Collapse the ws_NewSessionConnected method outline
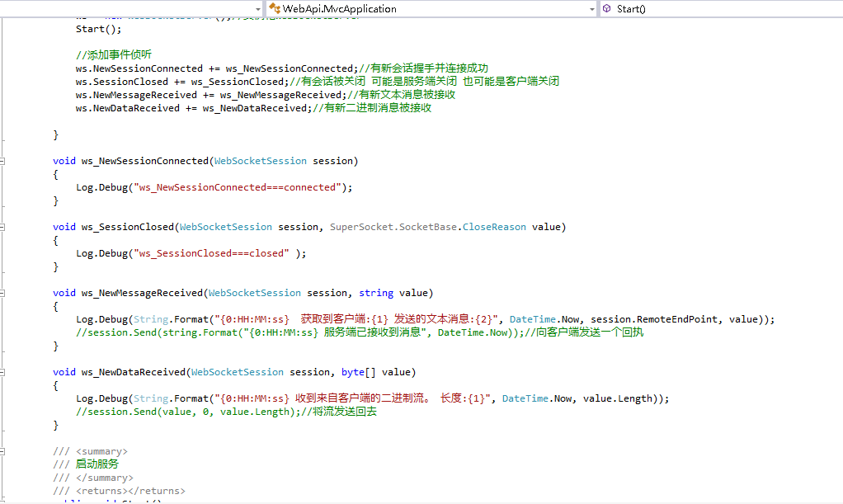Screen dimensions: 843x504 click(2, 161)
